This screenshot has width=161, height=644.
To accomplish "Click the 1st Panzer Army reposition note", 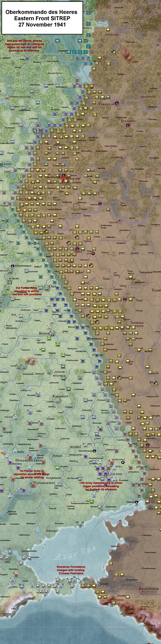I will [x=32, y=474].
